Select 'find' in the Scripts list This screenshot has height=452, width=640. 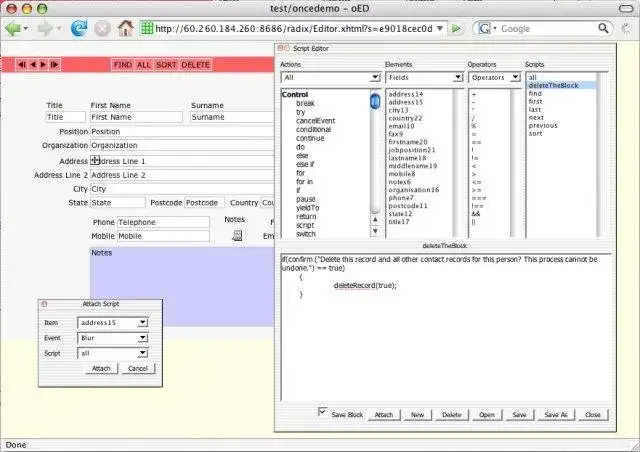535,94
